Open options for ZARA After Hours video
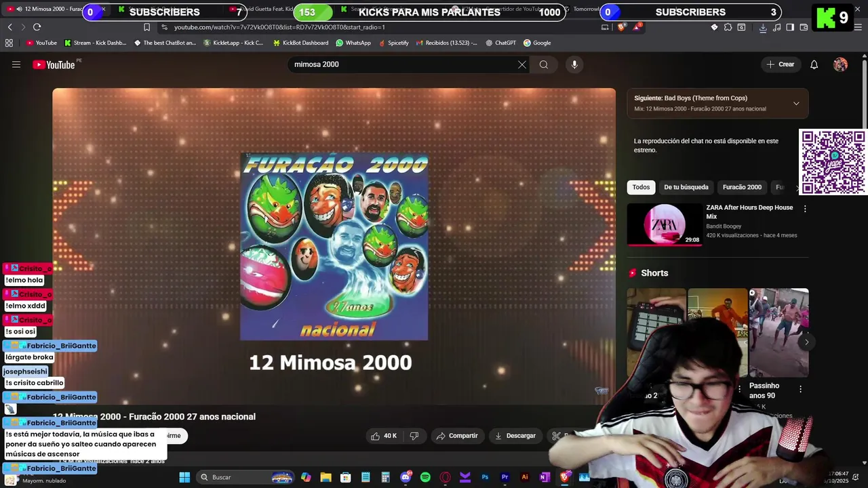This screenshot has width=868, height=488. [805, 209]
